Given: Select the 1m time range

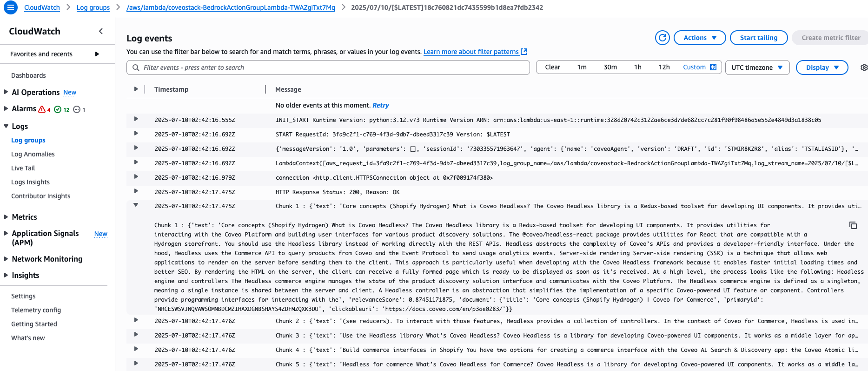Looking at the screenshot, I should tap(582, 67).
